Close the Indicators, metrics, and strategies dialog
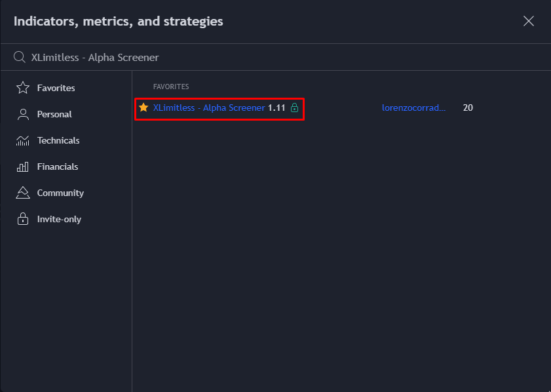 click(x=529, y=21)
